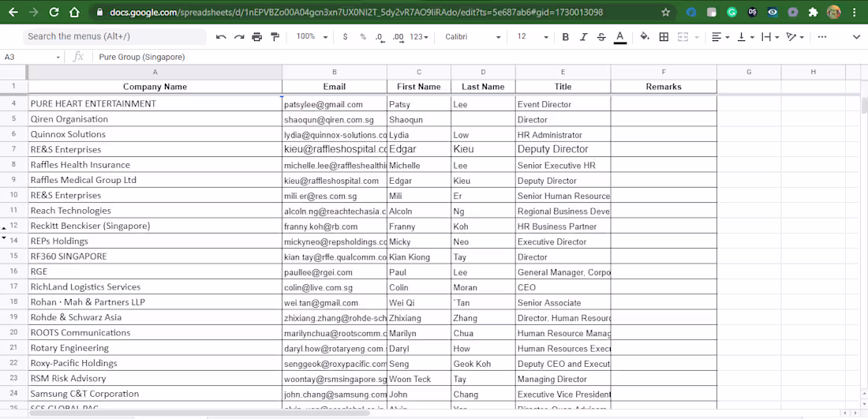Select cell Quinnox Solutions
Image resolution: width=868 pixels, height=419 pixels.
[x=155, y=134]
